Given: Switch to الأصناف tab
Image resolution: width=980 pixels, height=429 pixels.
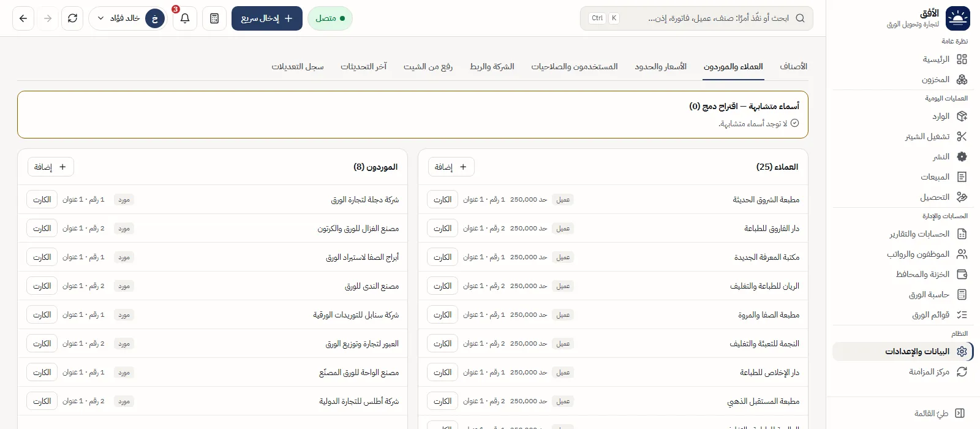Looking at the screenshot, I should coord(793,66).
